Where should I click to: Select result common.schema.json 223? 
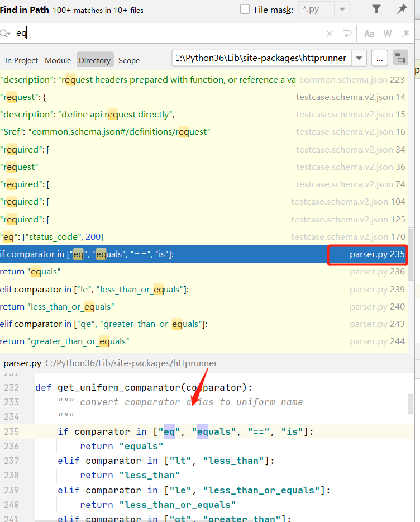point(204,80)
